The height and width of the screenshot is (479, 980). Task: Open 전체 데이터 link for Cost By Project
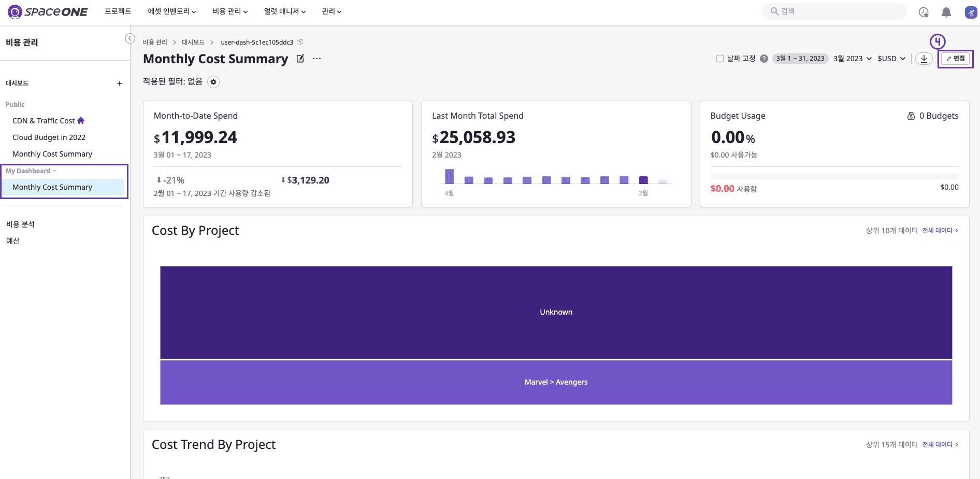pyautogui.click(x=940, y=230)
